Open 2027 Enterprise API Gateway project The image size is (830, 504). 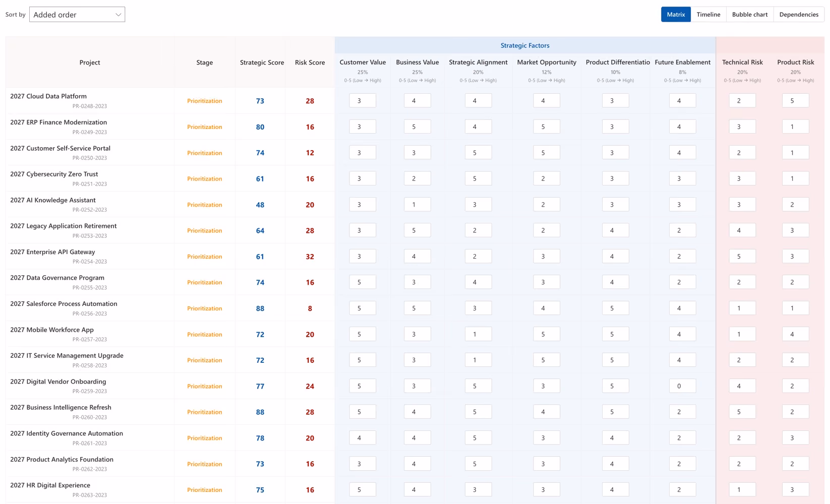pos(52,252)
